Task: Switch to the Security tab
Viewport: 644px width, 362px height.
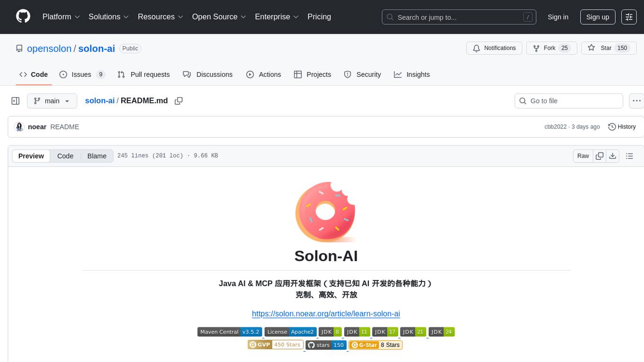Action: (x=362, y=74)
